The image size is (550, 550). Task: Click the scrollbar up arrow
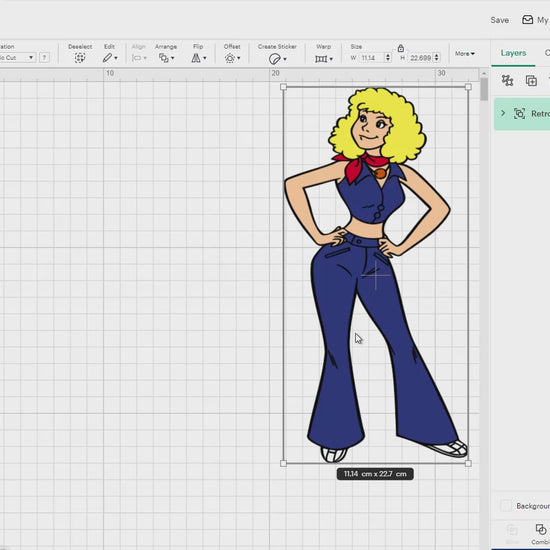click(484, 73)
